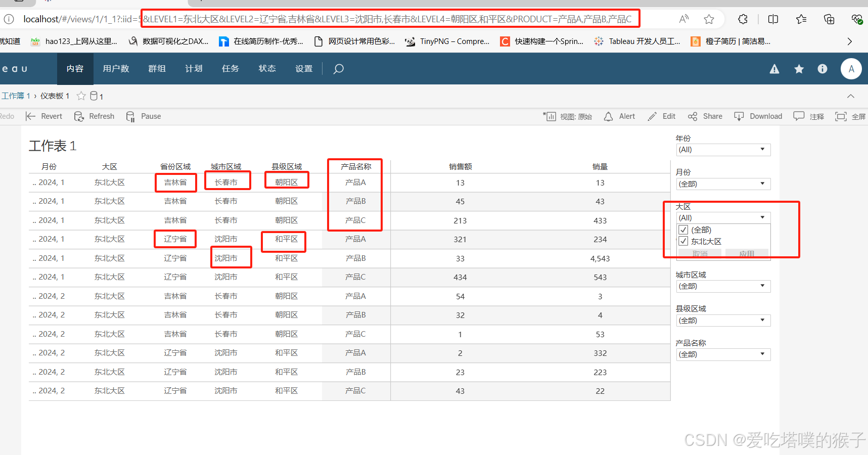868x455 pixels.
Task: Create an Alert from toolbar
Action: pos(619,116)
